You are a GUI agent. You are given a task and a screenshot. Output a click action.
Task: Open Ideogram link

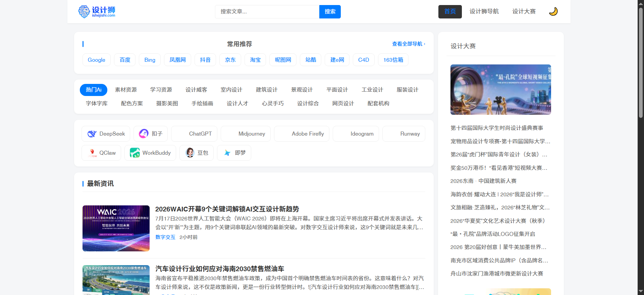point(356,134)
